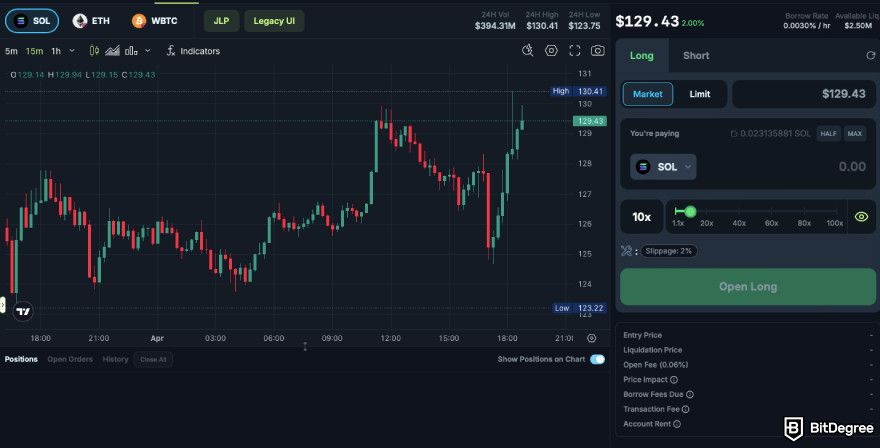This screenshot has width=880, height=448.
Task: Click the HALF balance button
Action: click(x=828, y=134)
